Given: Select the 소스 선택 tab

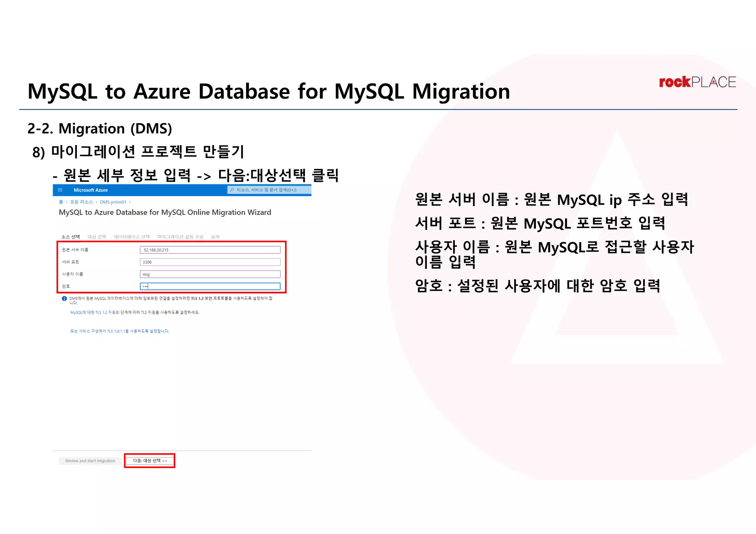Looking at the screenshot, I should pyautogui.click(x=71, y=237).
